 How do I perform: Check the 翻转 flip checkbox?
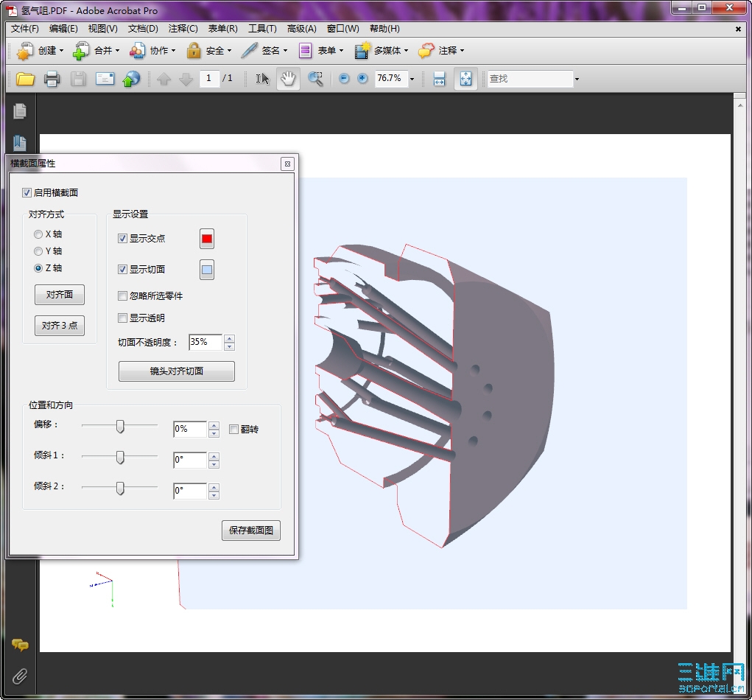[233, 429]
